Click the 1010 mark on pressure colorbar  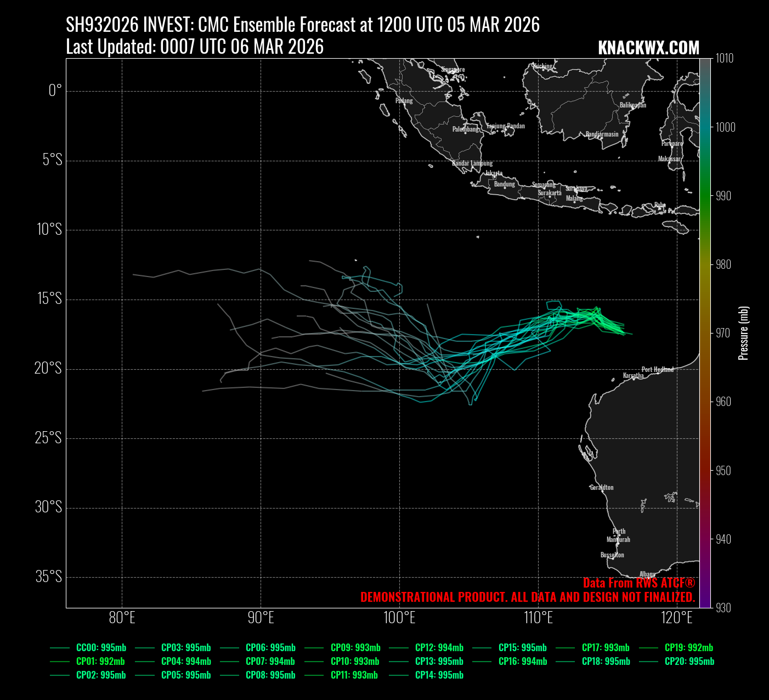pos(724,59)
